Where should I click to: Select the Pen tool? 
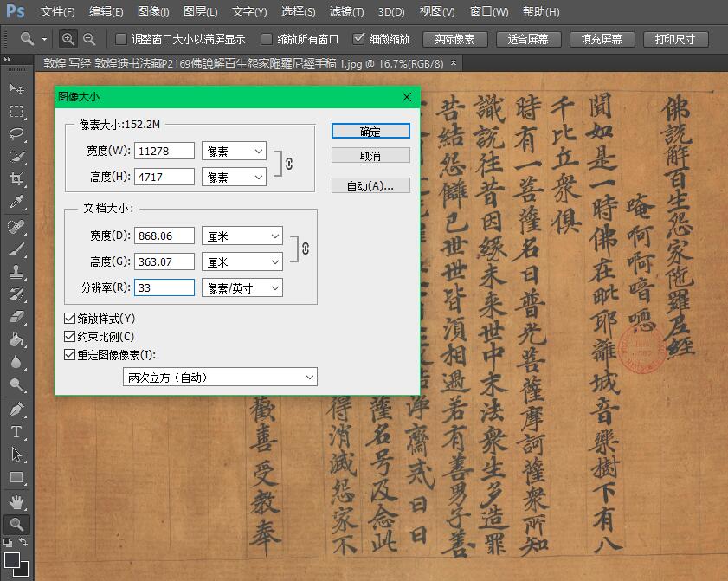(16, 410)
